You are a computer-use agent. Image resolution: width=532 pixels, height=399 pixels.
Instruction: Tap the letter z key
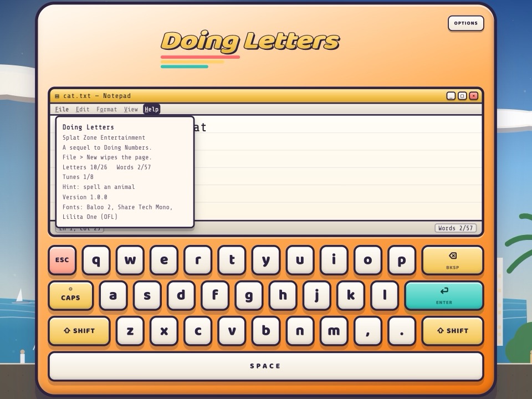tap(130, 331)
